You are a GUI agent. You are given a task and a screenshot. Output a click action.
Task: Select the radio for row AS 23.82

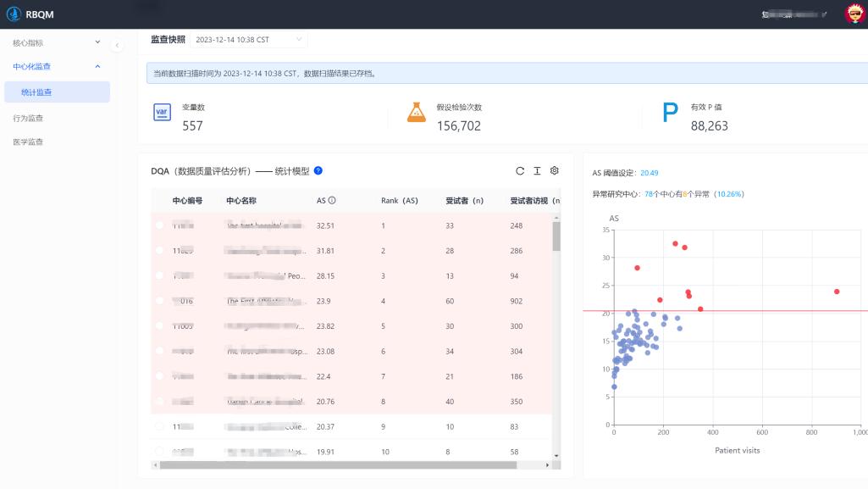click(x=159, y=325)
